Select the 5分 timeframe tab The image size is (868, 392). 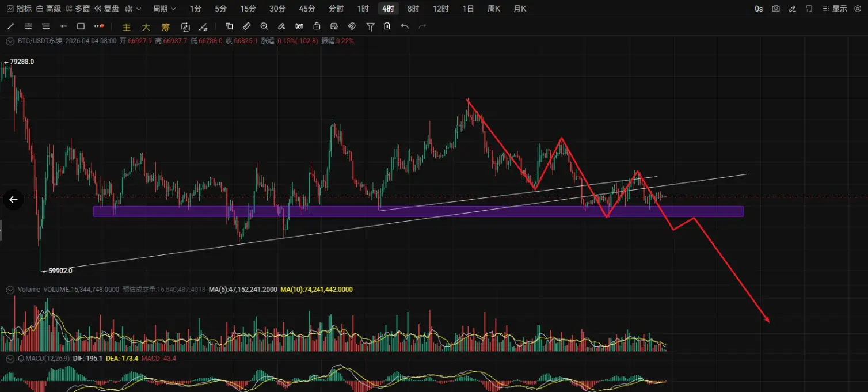pyautogui.click(x=220, y=9)
